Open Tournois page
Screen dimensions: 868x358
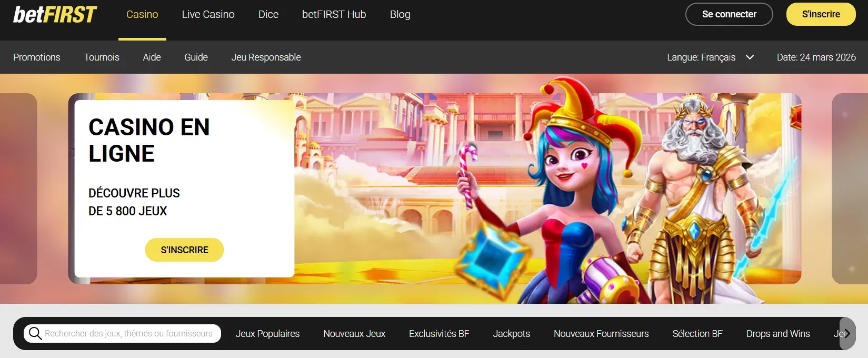102,57
